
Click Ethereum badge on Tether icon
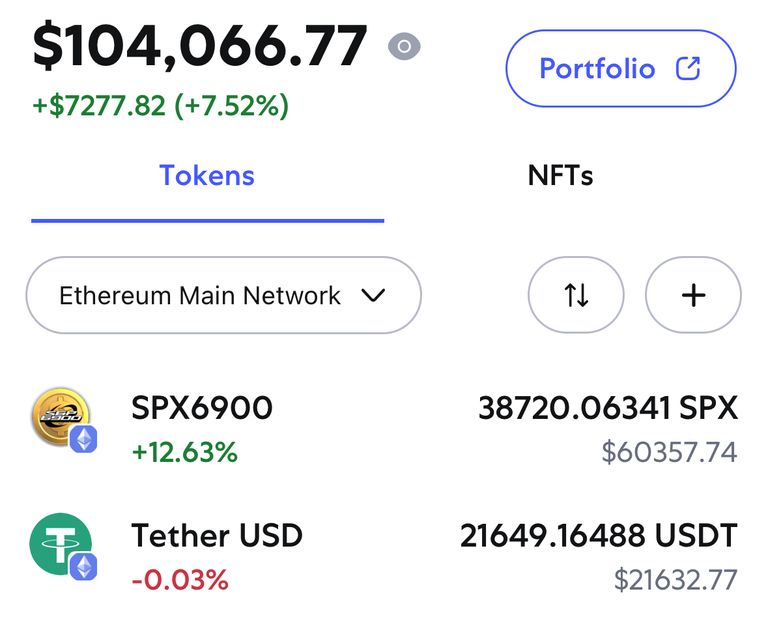(83, 567)
